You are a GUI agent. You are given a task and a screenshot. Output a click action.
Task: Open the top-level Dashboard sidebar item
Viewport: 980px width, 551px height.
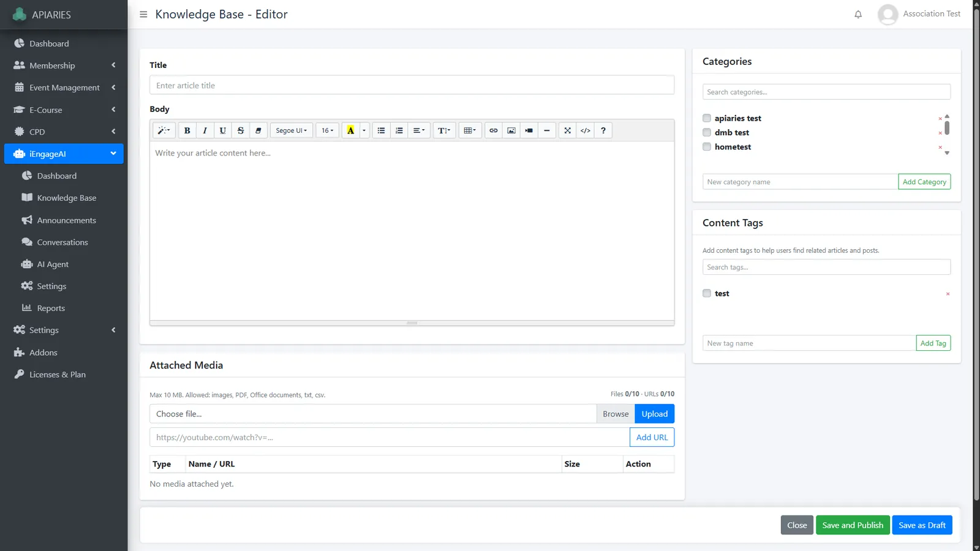[64, 43]
